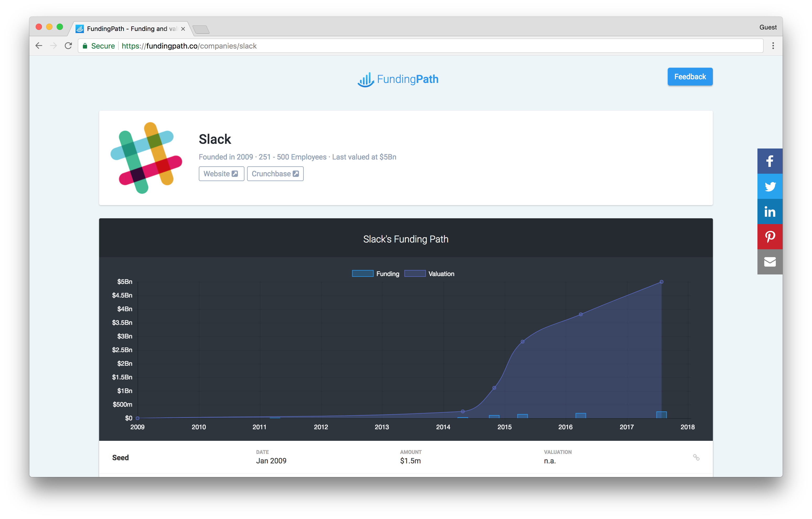The image size is (812, 519).
Task: Toggle Valuation dataset in chart legend
Action: tap(429, 274)
